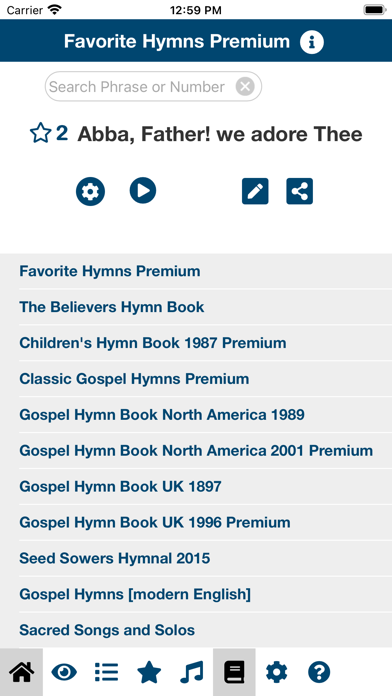Select the hymn books tab
This screenshot has width=392, height=696.
point(234,672)
